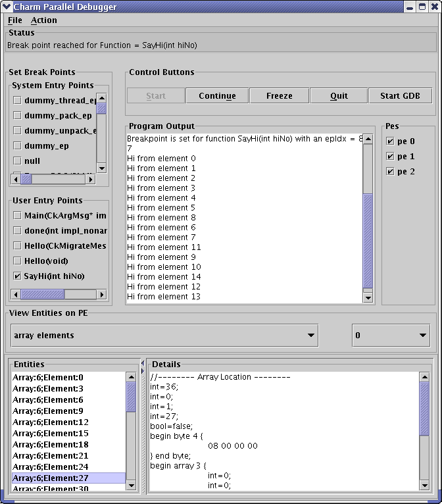This screenshot has width=442, height=504.
Task: Select entity Array:6;Element:0
Action: point(69,378)
